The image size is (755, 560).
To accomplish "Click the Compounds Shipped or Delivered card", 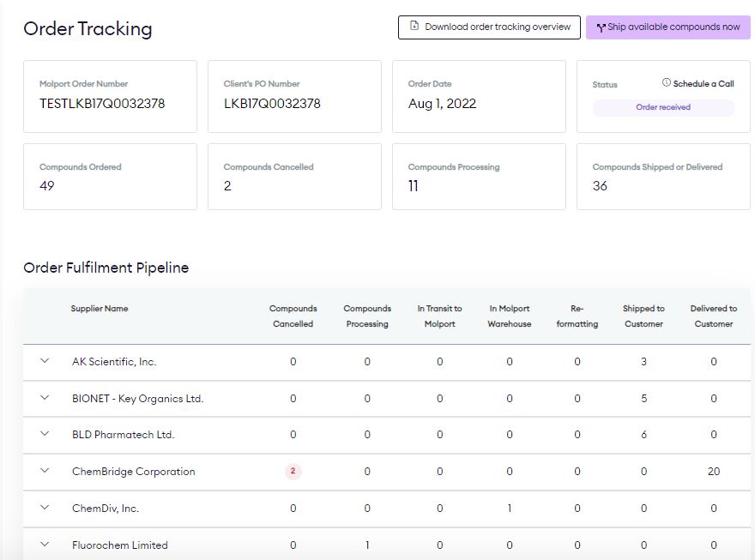I will 663,177.
